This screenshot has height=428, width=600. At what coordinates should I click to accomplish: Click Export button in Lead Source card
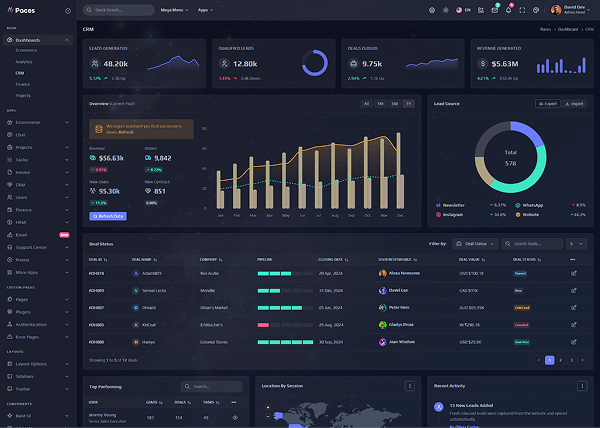[x=547, y=103]
